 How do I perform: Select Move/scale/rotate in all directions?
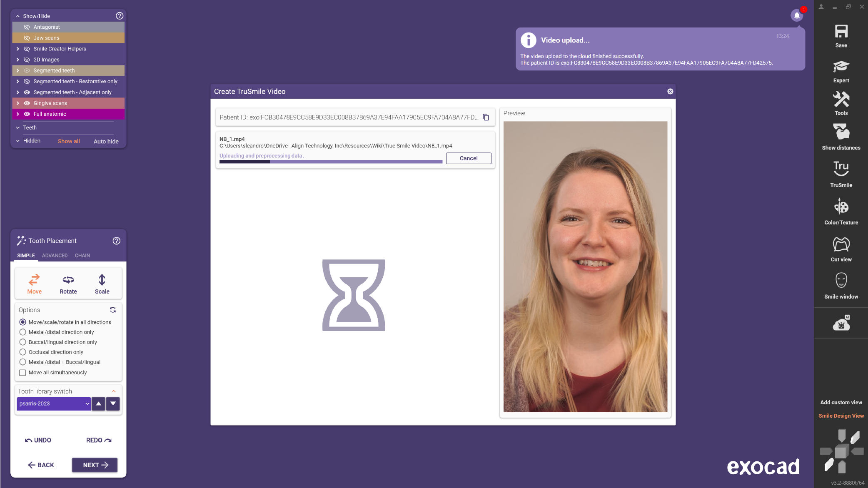(x=23, y=322)
